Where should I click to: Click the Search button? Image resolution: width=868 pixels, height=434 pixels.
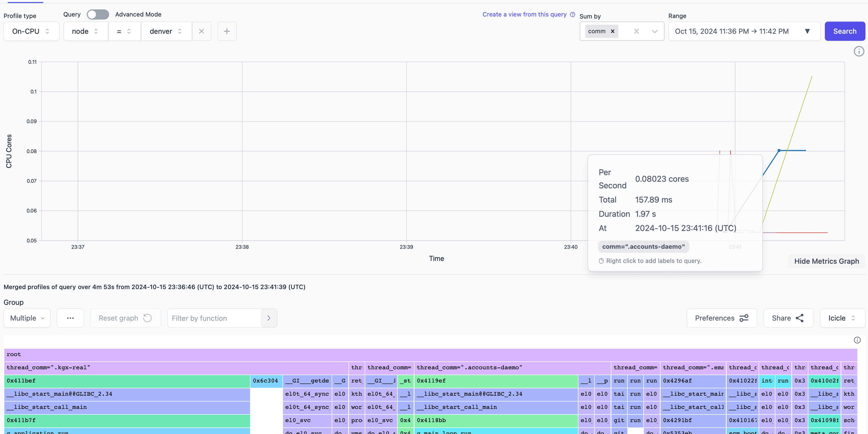(x=844, y=31)
